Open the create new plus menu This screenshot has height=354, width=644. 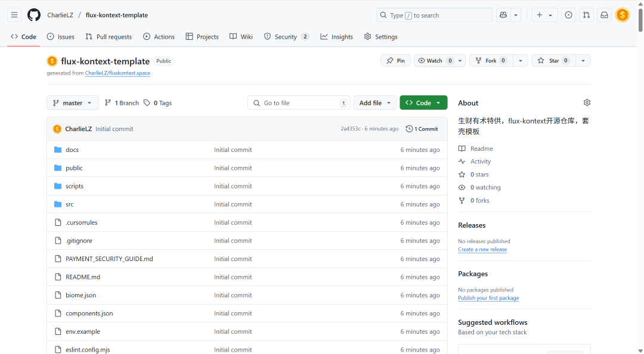click(x=544, y=15)
